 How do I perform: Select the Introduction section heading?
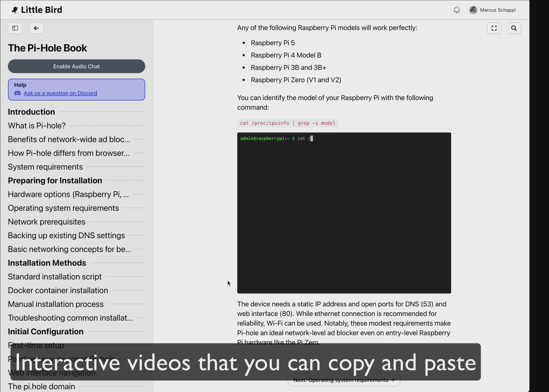tap(31, 112)
